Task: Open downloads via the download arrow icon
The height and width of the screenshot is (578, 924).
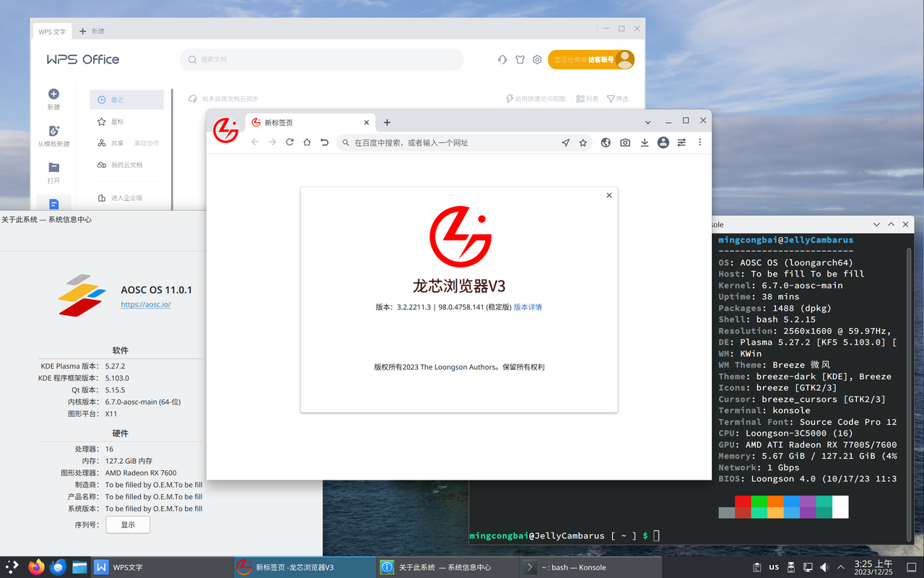Action: pyautogui.click(x=645, y=142)
